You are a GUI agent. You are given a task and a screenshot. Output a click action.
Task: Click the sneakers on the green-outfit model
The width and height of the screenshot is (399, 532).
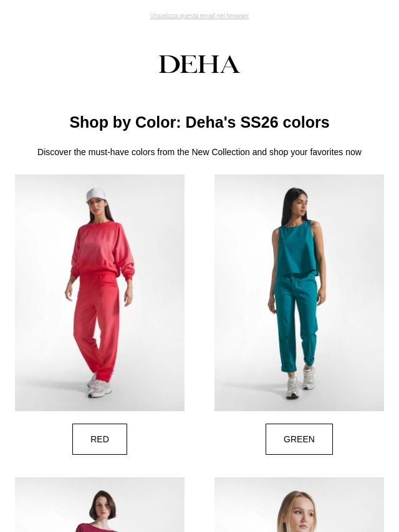(300, 382)
